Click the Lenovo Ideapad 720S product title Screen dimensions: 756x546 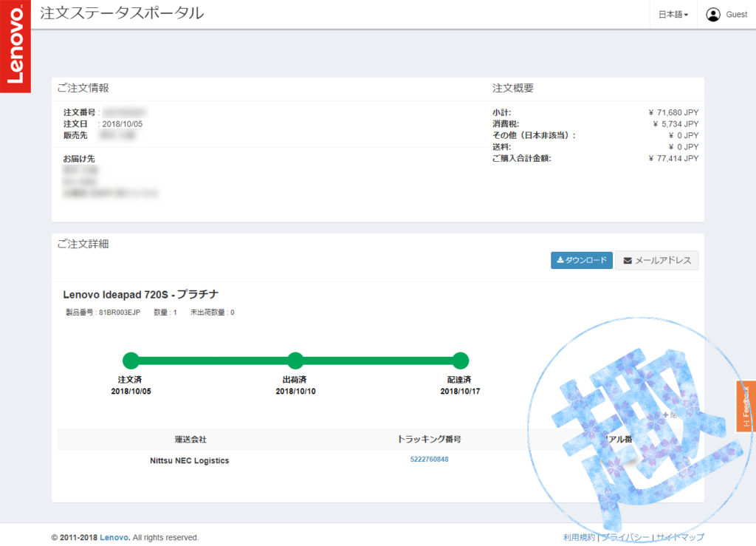(140, 294)
